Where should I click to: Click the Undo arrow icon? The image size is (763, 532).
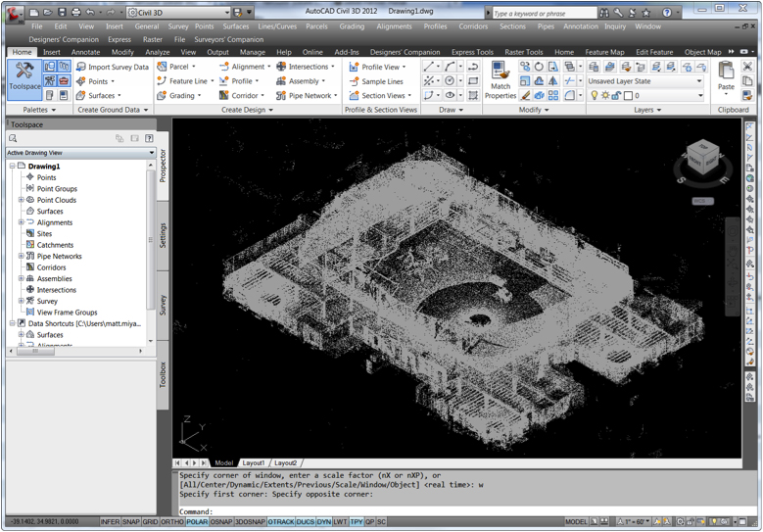point(90,13)
